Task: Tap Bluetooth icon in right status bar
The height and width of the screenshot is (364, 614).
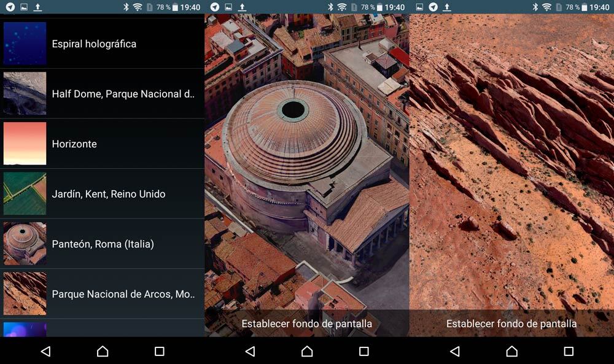Action: tap(535, 7)
